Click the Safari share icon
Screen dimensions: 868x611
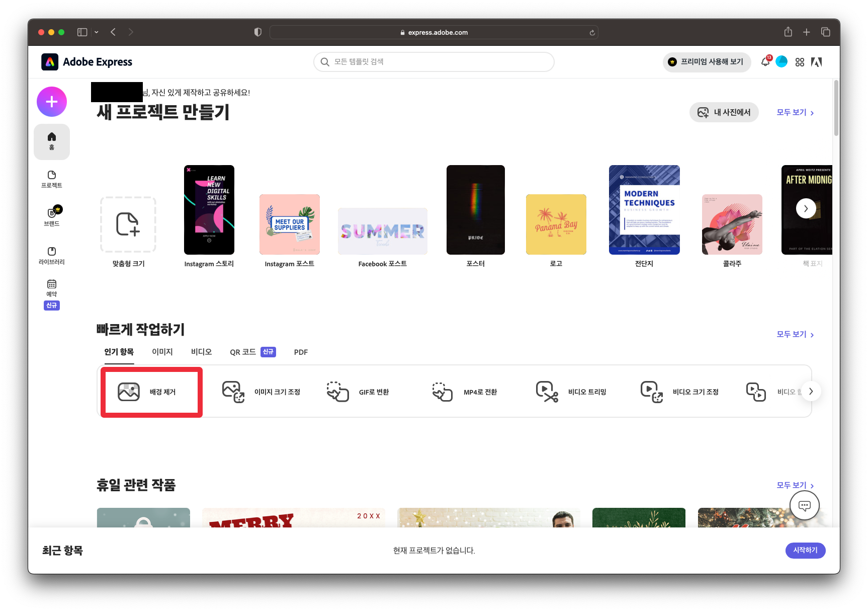[x=788, y=32]
